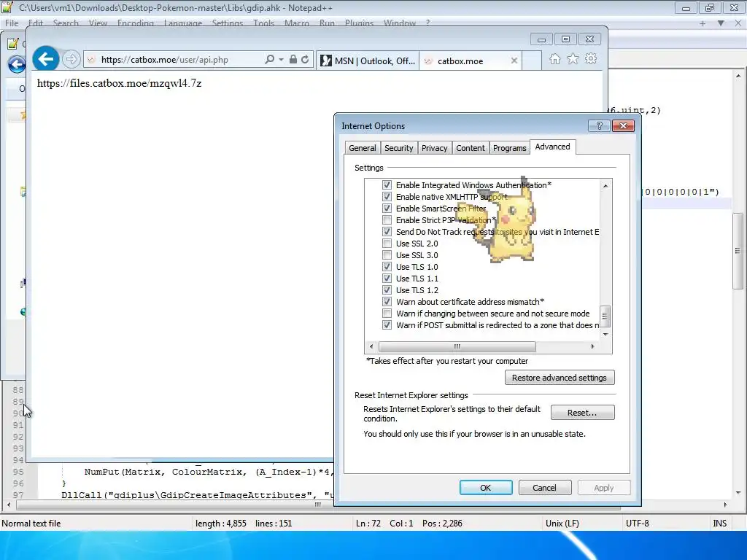
Task: Open the Programs tab in Internet Options
Action: (509, 148)
